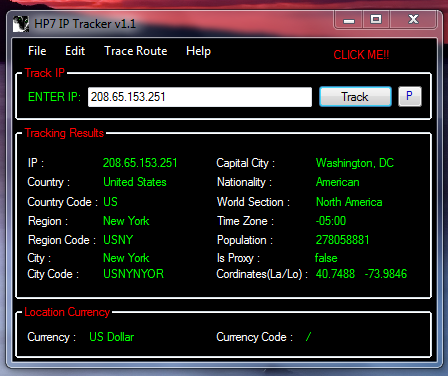The height and width of the screenshot is (376, 448).
Task: Click the coordinates latitude value 40.7488
Action: [x=335, y=274]
